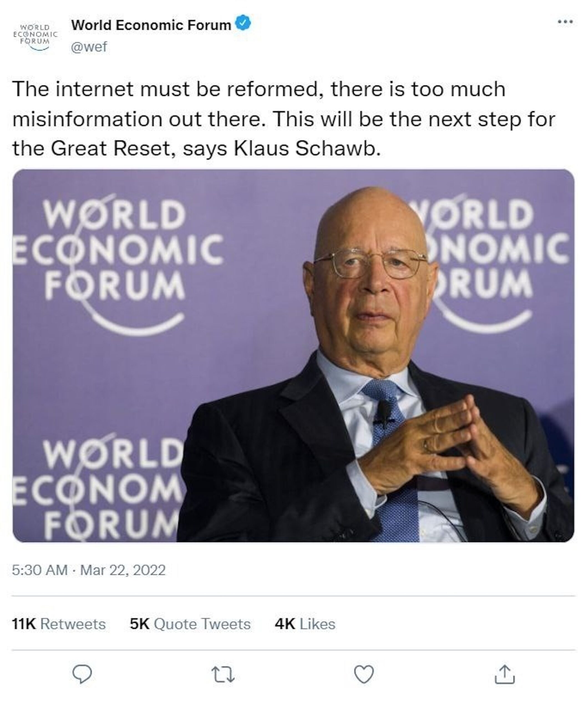This screenshot has height=710, width=588.
Task: Click the phrase "Great Reset" in the tweet
Action: coord(111,148)
